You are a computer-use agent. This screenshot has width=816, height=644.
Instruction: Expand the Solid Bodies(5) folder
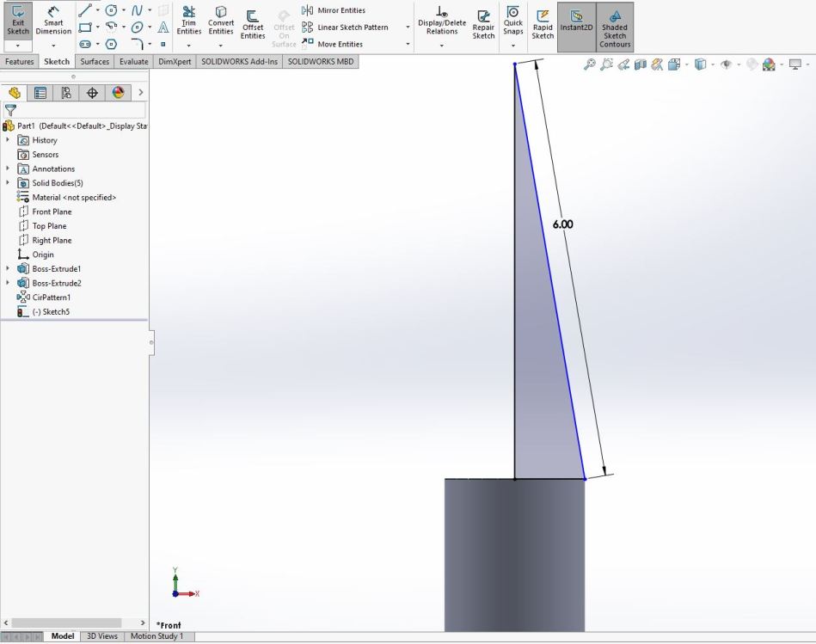8,183
